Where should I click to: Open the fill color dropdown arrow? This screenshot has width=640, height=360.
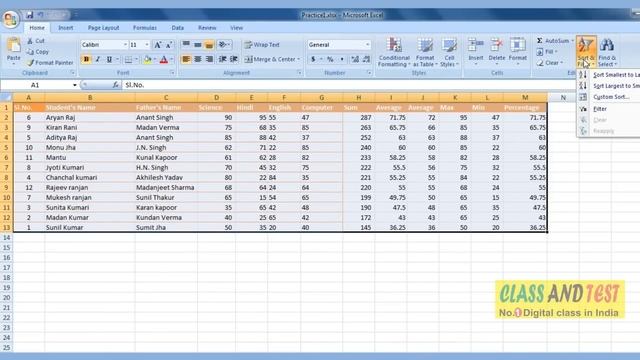click(155, 60)
